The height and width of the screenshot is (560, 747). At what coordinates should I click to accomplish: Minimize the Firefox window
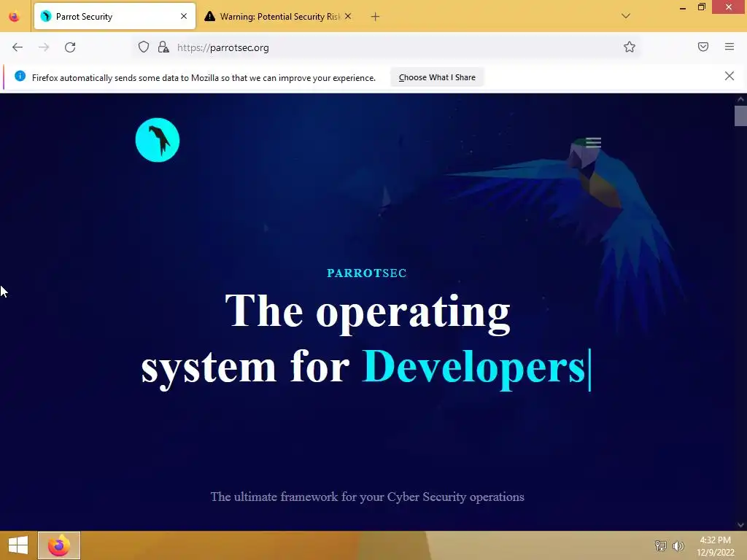coord(683,7)
